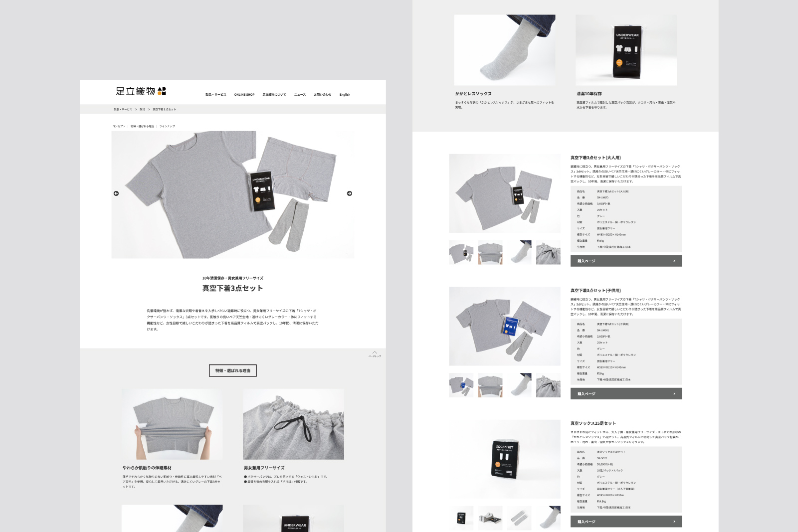798x532 pixels.
Task: Select the first thumbnail under the socks set
Action: click(x=461, y=518)
